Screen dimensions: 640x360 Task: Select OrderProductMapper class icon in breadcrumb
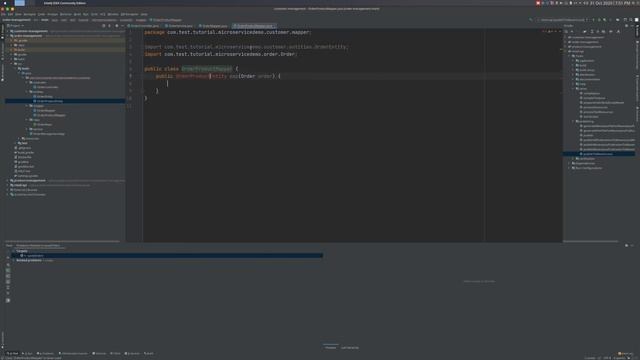[x=151, y=20]
